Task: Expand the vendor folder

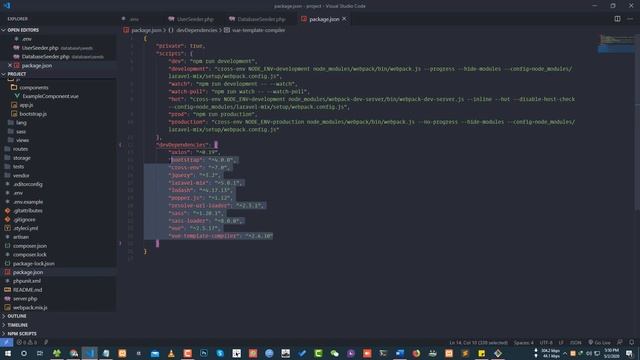Action: pyautogui.click(x=20, y=176)
